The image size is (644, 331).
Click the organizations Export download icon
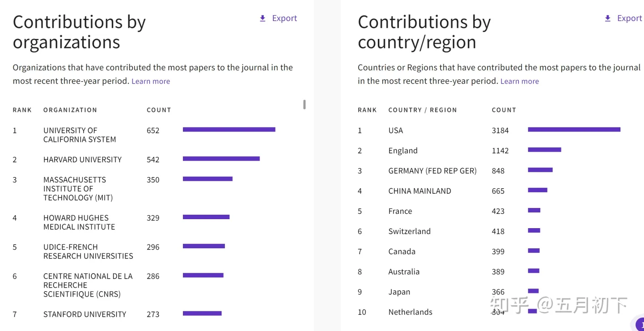pos(263,18)
